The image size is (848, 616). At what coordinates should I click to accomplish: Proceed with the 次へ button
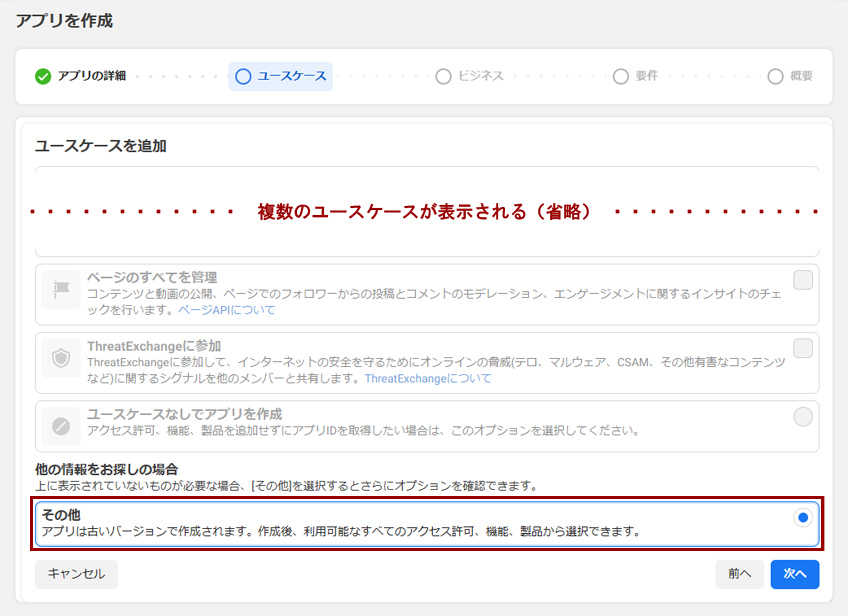coord(795,574)
